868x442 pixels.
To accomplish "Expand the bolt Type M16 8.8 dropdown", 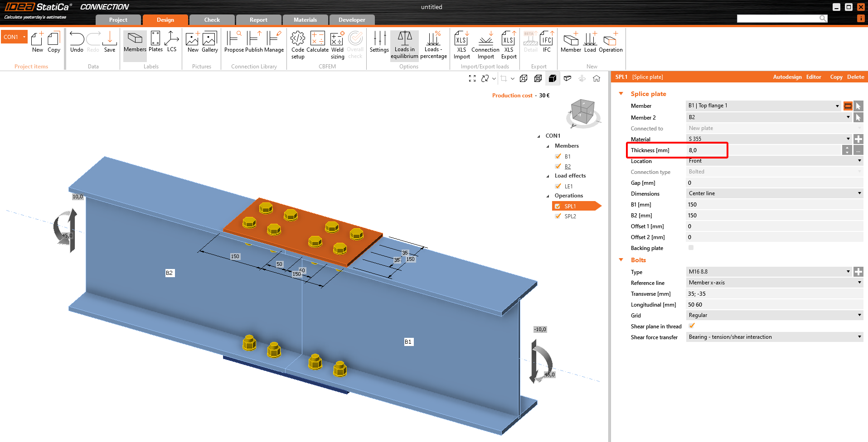I will click(x=848, y=272).
